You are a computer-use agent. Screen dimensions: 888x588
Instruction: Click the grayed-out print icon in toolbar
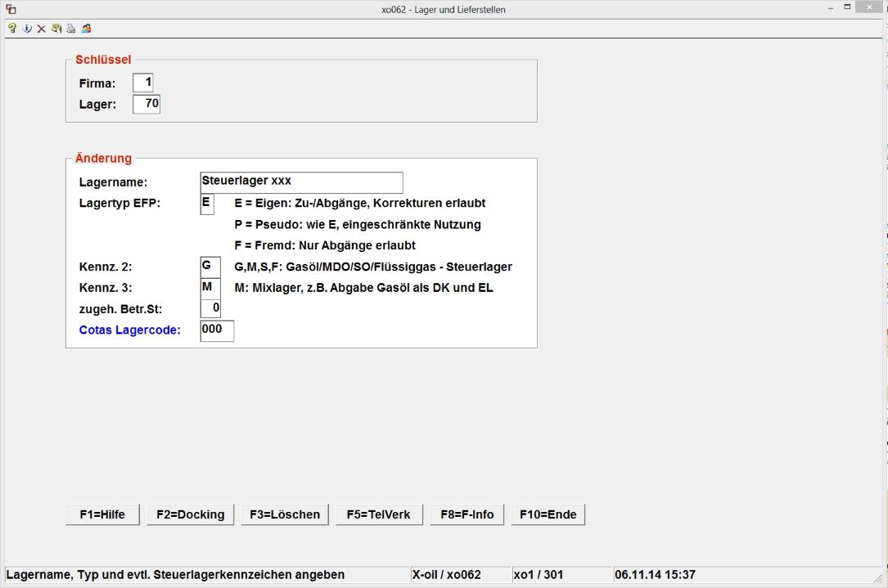[70, 29]
